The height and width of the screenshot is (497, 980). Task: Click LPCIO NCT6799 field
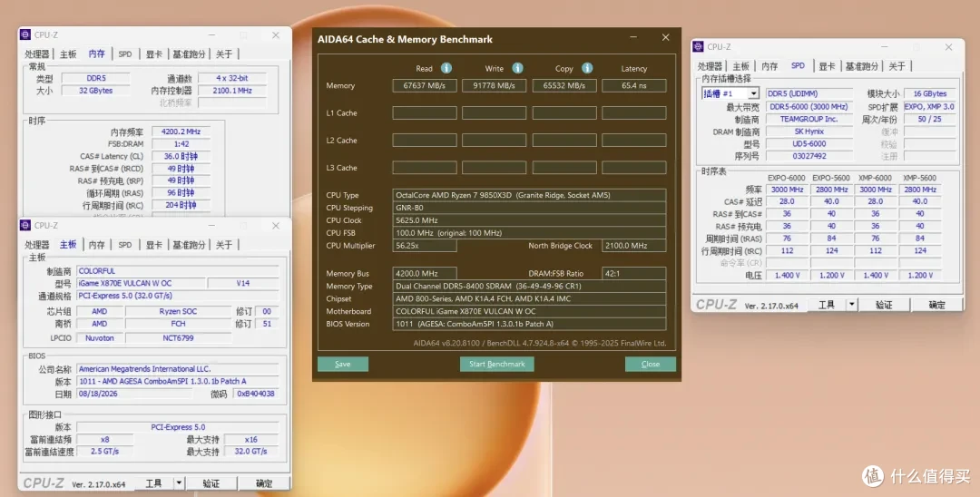(x=178, y=337)
